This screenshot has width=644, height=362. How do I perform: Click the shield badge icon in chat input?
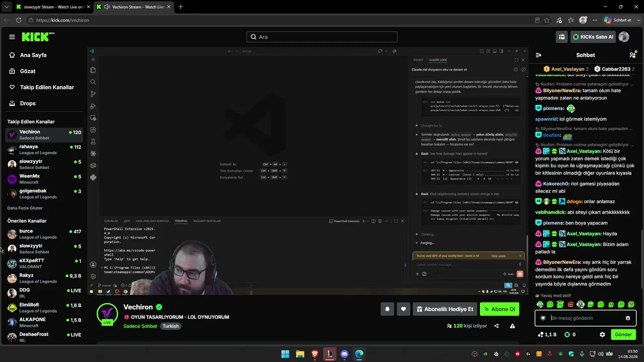click(543, 318)
